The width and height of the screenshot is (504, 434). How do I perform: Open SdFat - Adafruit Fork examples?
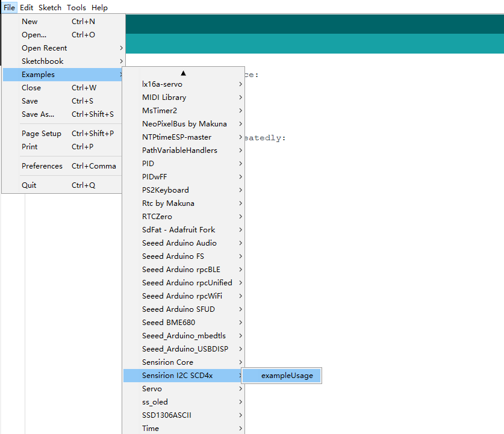click(x=184, y=230)
